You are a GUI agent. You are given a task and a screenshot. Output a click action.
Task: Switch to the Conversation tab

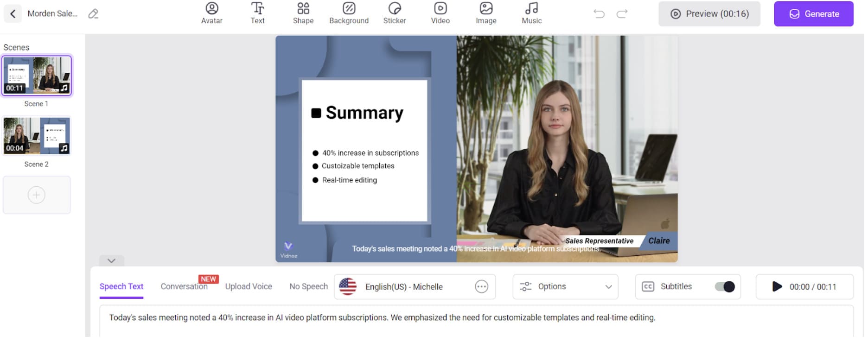pyautogui.click(x=184, y=287)
